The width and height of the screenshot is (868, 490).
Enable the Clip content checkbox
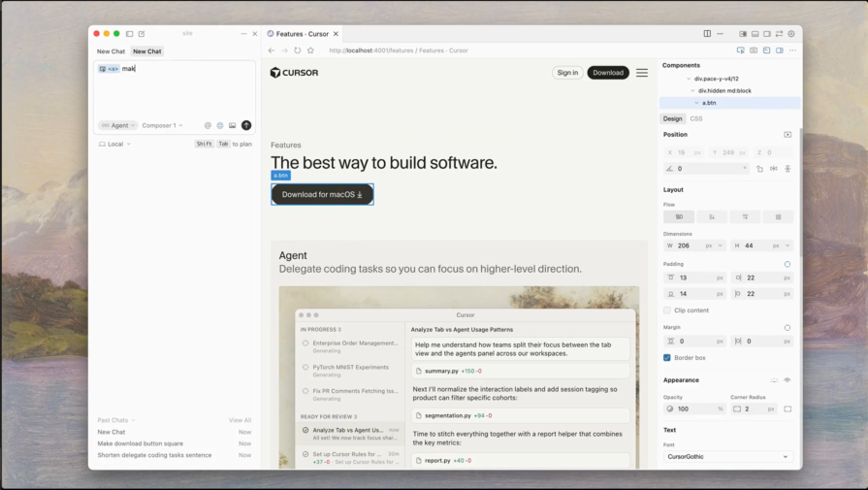coord(667,310)
